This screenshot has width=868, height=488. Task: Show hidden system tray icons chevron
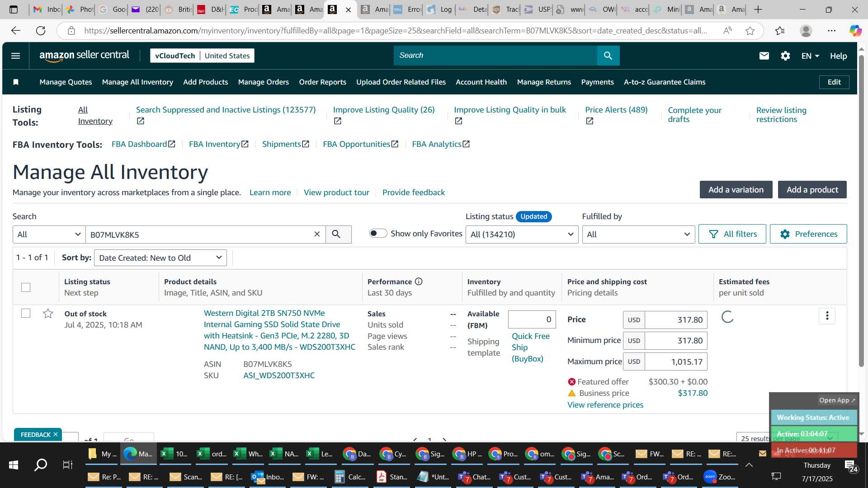click(x=749, y=465)
